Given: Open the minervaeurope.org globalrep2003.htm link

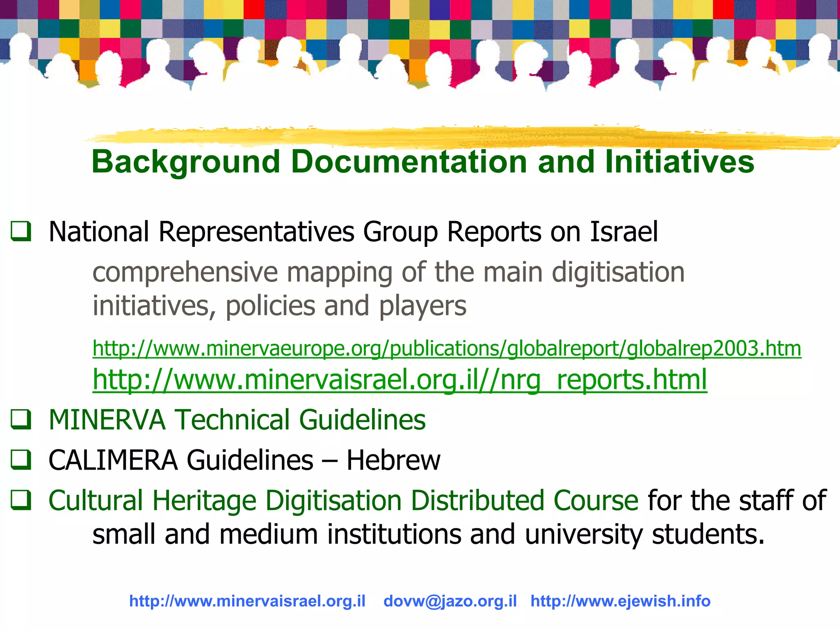Looking at the screenshot, I should point(447,349).
